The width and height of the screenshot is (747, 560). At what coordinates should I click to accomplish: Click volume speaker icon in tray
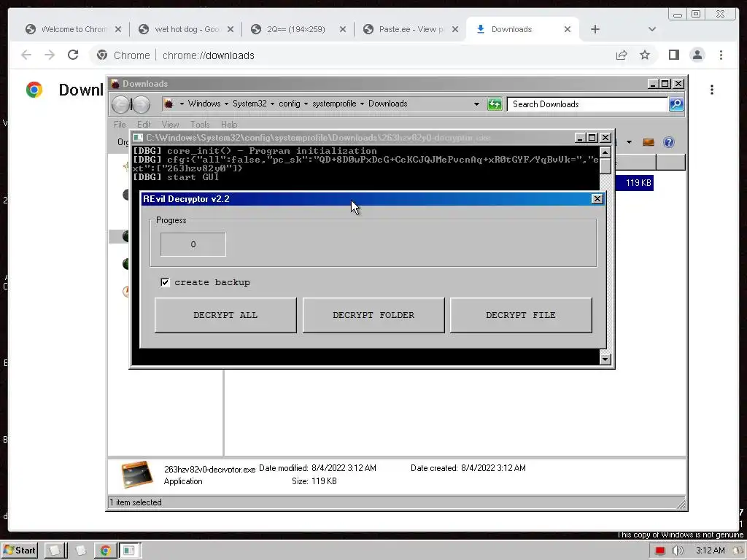677,551
